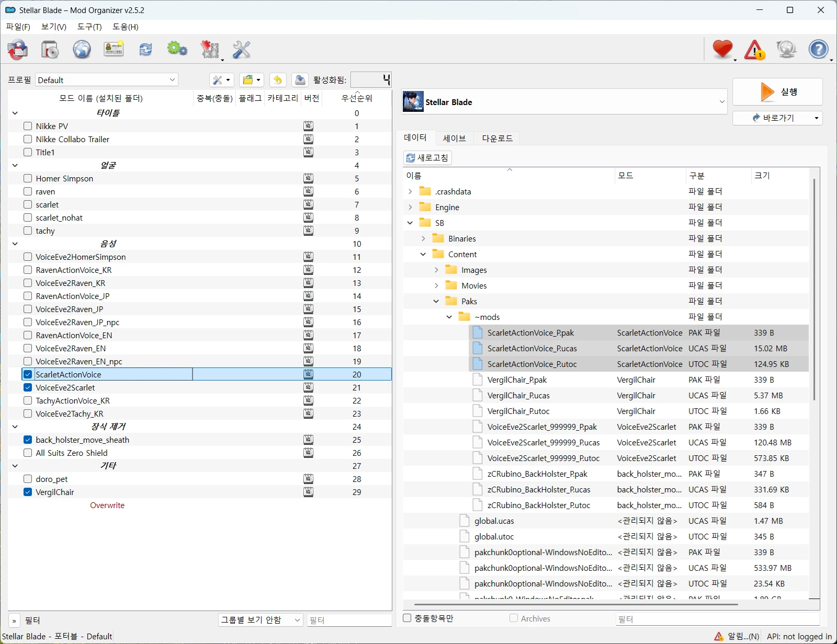837x644 pixels.
Task: Open the executables gears icon
Action: (177, 50)
